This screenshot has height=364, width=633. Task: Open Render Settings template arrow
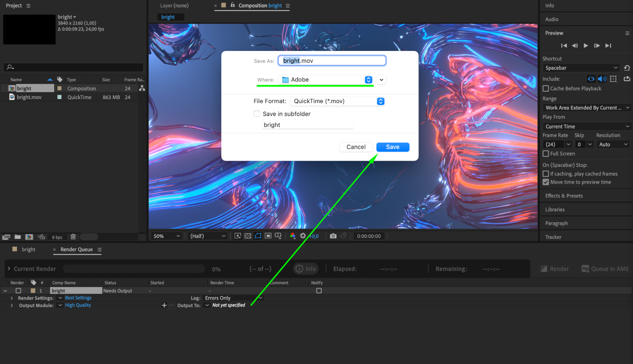pyautogui.click(x=60, y=298)
